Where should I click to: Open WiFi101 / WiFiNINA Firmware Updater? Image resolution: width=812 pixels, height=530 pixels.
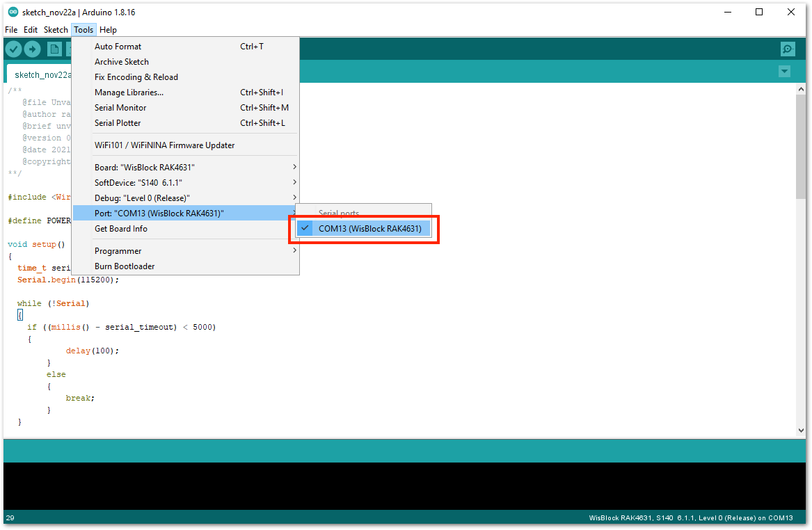click(185, 145)
